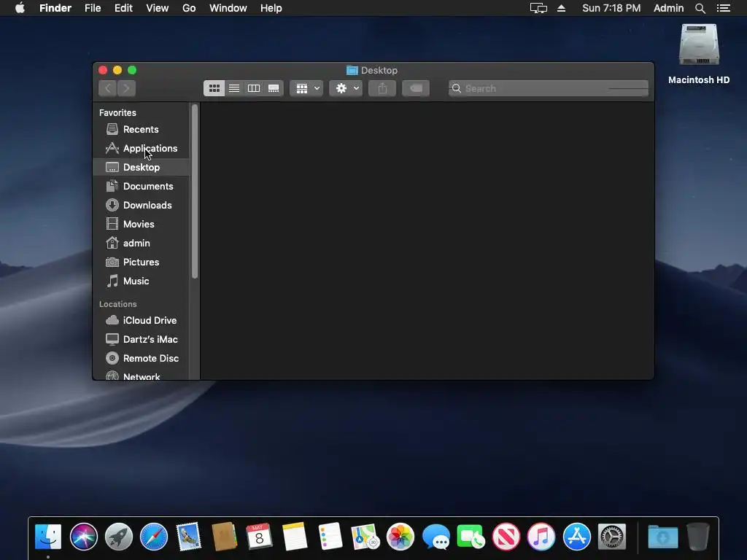Open the Window menu
Screen dimensions: 747x560
(228, 8)
